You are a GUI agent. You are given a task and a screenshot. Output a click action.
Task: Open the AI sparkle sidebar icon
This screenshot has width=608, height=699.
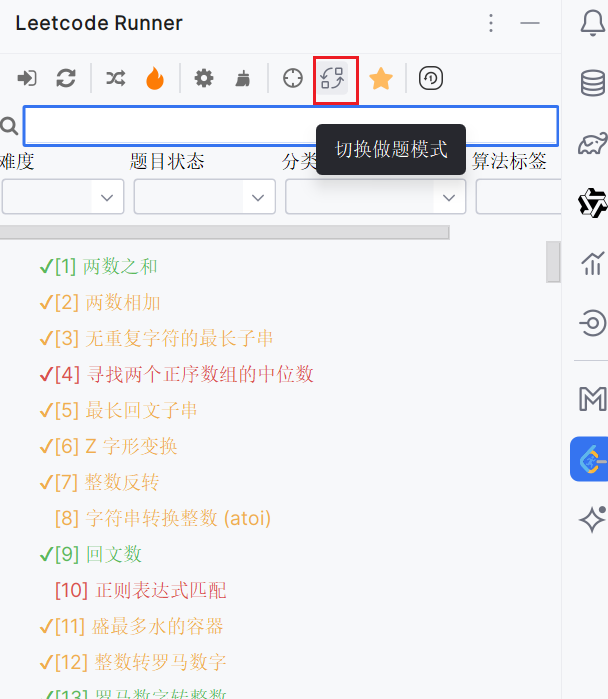click(x=593, y=519)
